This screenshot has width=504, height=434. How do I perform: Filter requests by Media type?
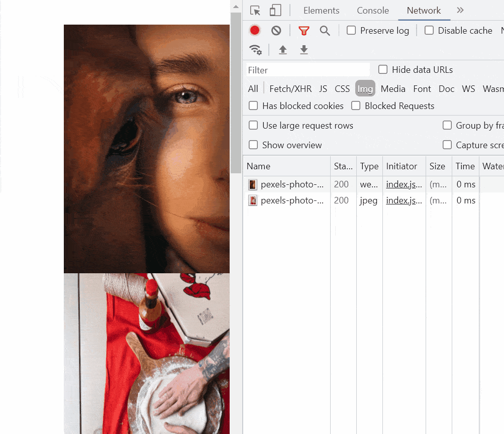pos(393,89)
